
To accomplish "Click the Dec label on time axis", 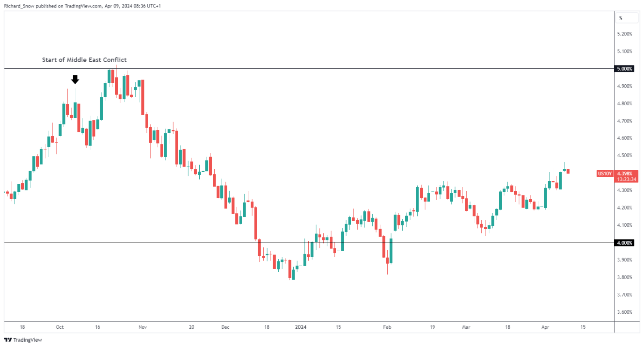I will coord(225,327).
